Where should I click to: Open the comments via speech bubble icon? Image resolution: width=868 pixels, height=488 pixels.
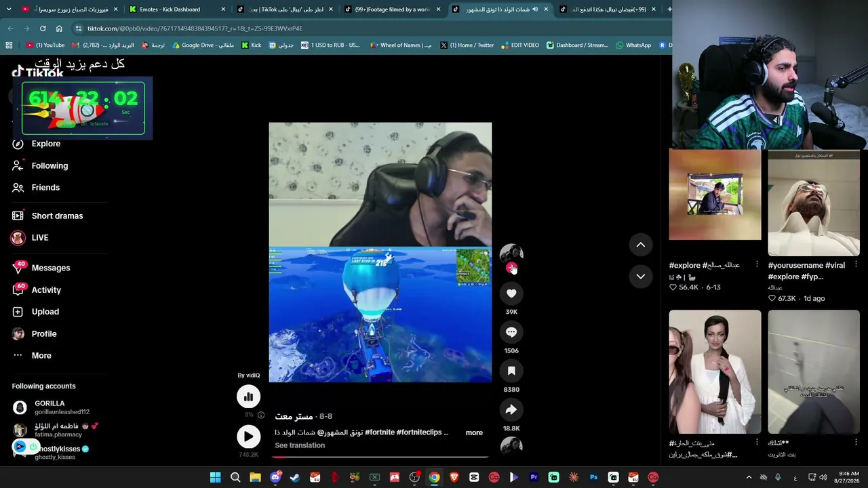511,332
